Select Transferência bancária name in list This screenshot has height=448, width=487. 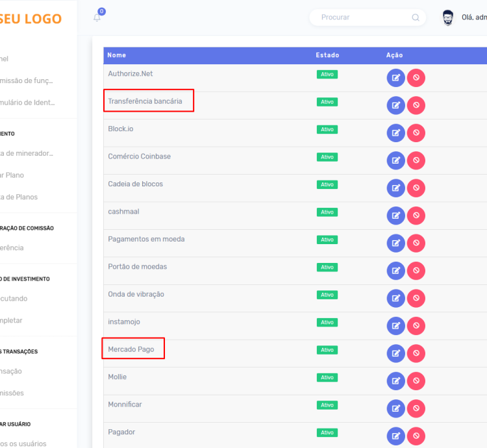pyautogui.click(x=145, y=101)
